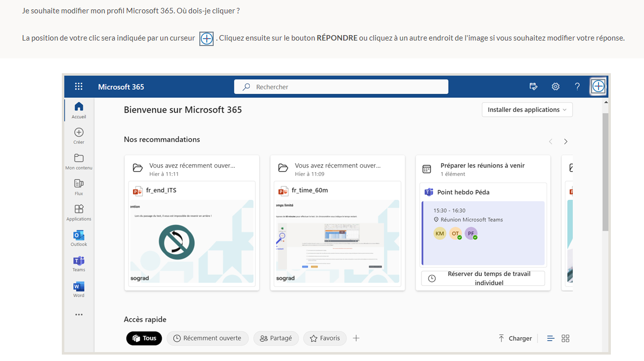Open Outlook from the sidebar

point(79,235)
